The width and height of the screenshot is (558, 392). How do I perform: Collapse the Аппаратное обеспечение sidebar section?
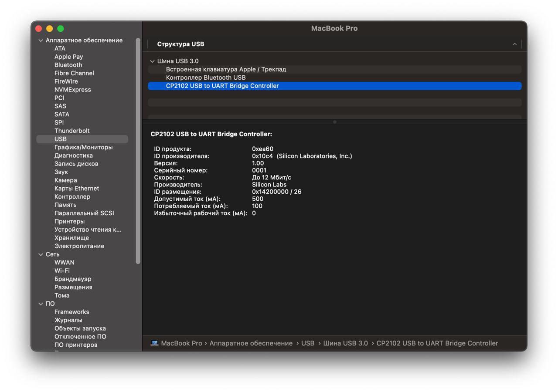(x=41, y=41)
